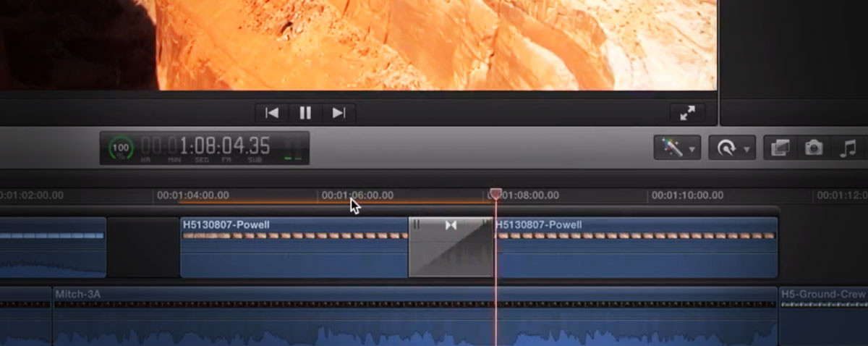Image resolution: width=868 pixels, height=346 pixels.
Task: Select the H5-Ground-Crew clip
Action: point(824,316)
